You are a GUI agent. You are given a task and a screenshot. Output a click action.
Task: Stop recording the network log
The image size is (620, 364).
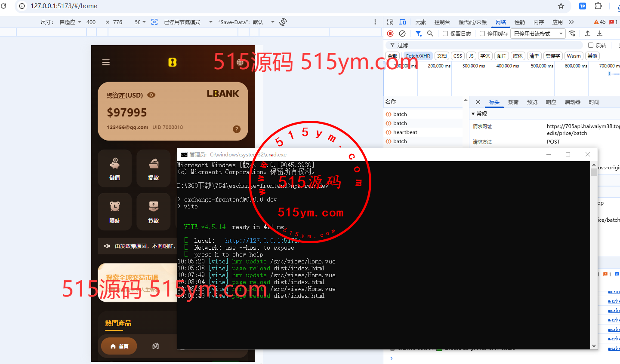pos(390,34)
